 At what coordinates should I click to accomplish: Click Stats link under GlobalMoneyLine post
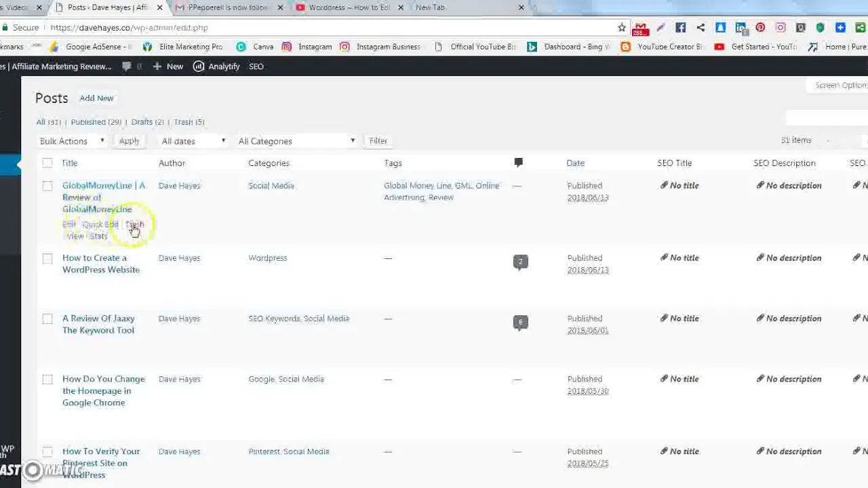tap(98, 237)
